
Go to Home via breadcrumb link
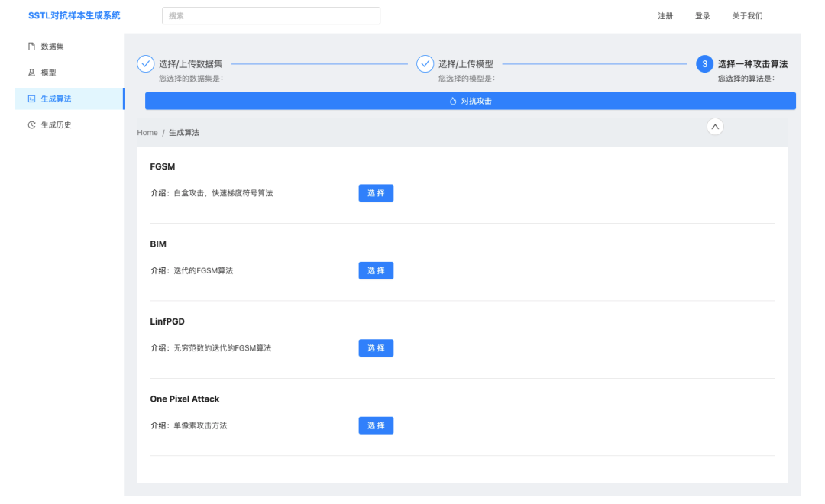point(147,133)
